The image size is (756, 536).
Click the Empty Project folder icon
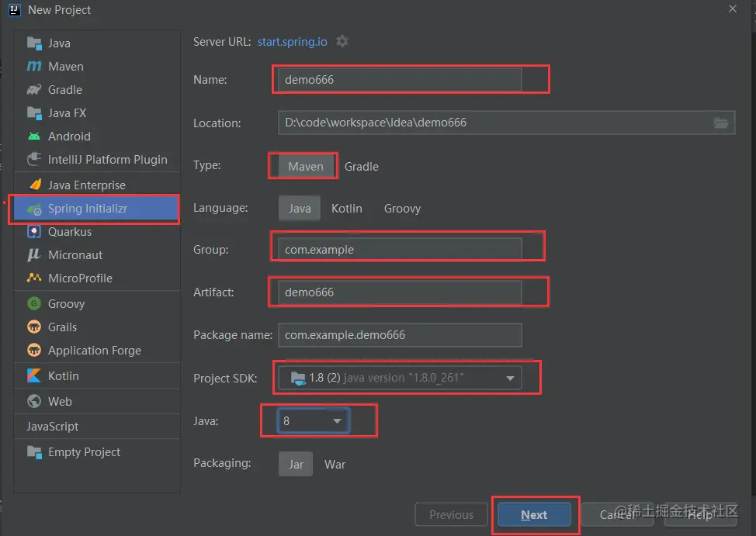point(34,452)
